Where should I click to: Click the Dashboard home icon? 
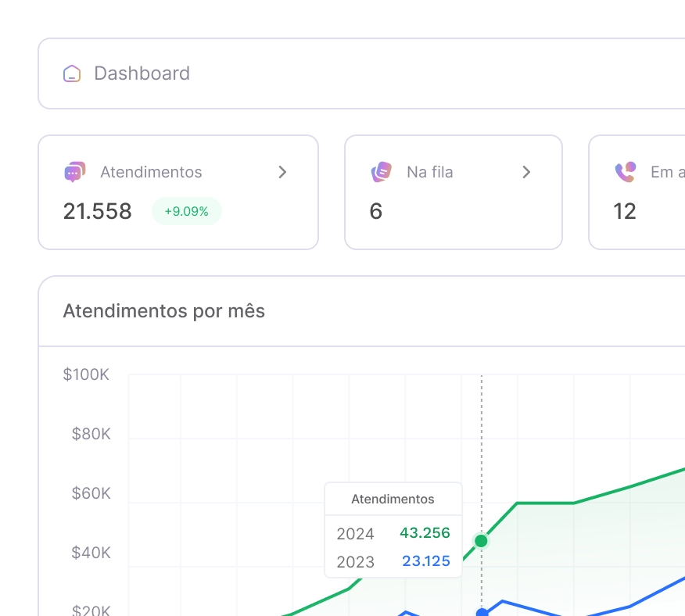tap(72, 73)
